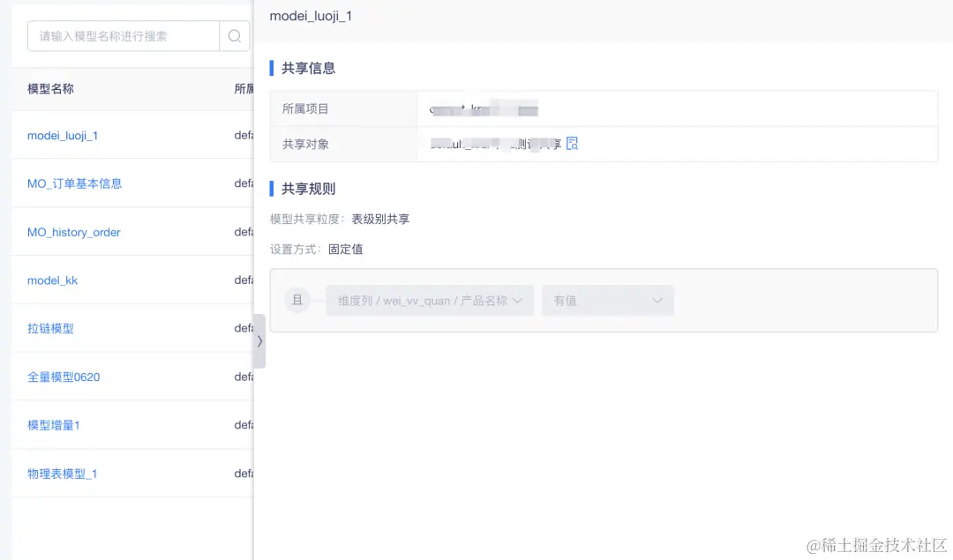Expand the collapsed sidebar via the chevron handle
Image resolution: width=953 pixels, height=560 pixels.
tap(259, 341)
